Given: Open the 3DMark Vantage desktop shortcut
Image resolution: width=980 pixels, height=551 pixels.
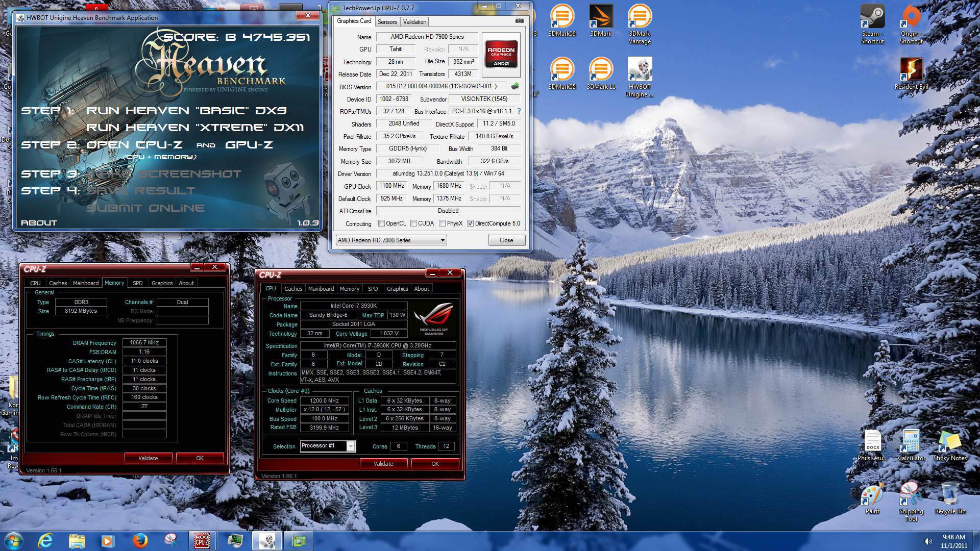Looking at the screenshot, I should [x=640, y=24].
